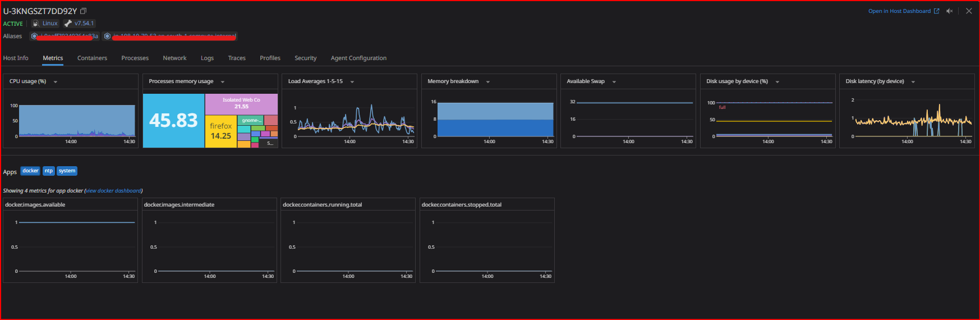Open the Memory breakdown widget dropdown
The width and height of the screenshot is (980, 320).
488,82
